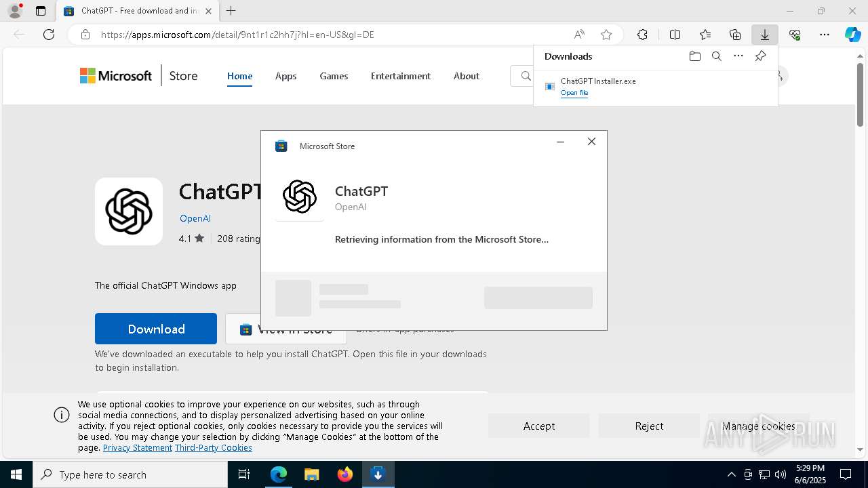868x488 pixels.
Task: Open network status in tray
Action: point(764,474)
